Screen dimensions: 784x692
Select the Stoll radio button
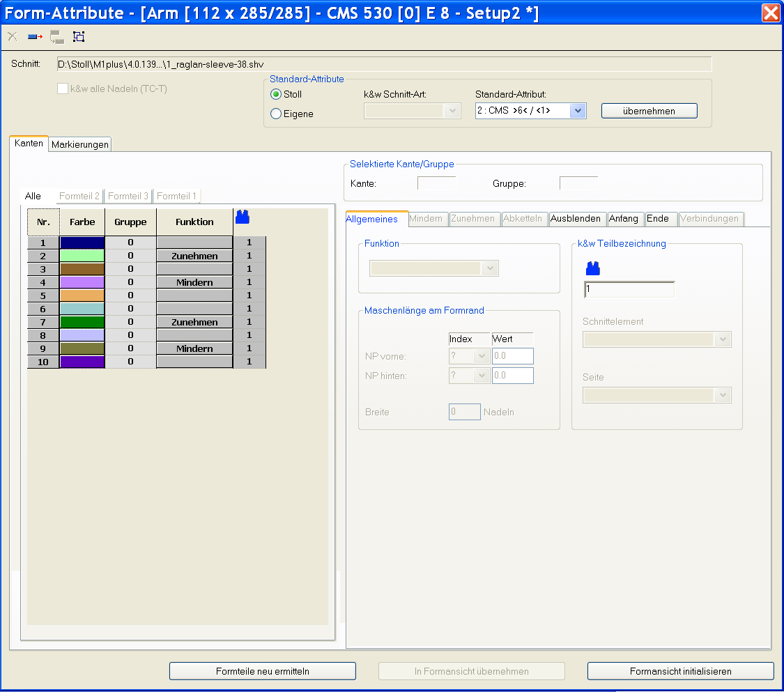(x=276, y=94)
